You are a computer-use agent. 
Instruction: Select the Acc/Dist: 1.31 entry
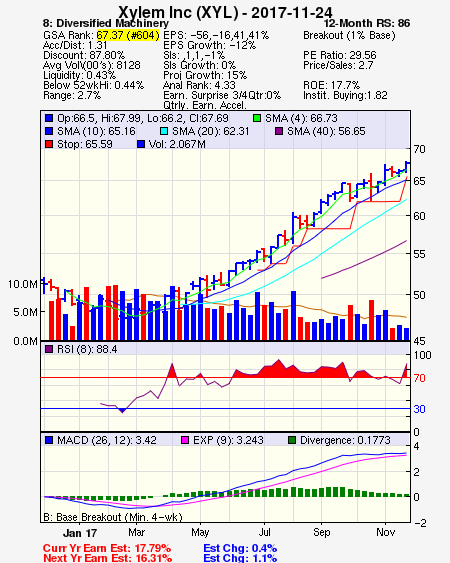coord(75,45)
